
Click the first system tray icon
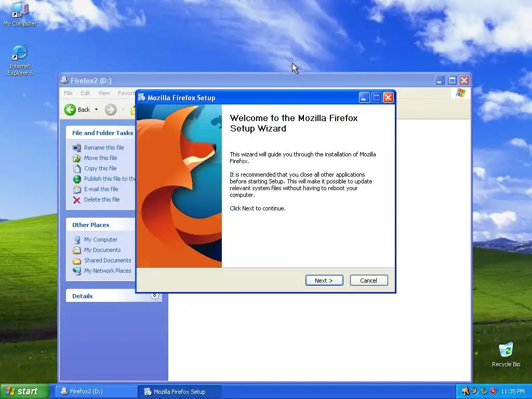465,391
